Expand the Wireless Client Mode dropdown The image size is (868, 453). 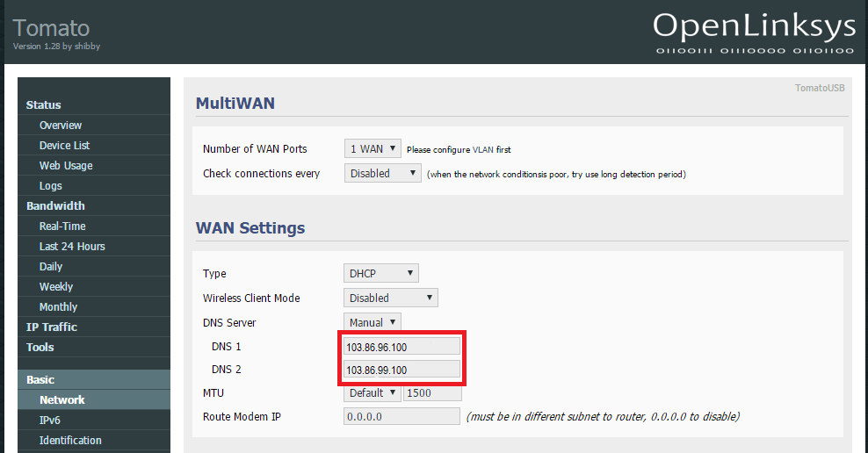tap(390, 298)
